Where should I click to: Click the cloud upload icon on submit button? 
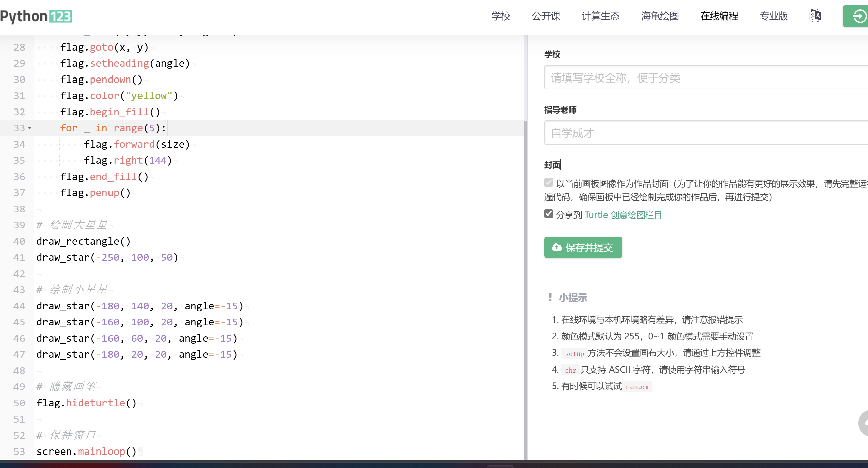click(x=557, y=248)
